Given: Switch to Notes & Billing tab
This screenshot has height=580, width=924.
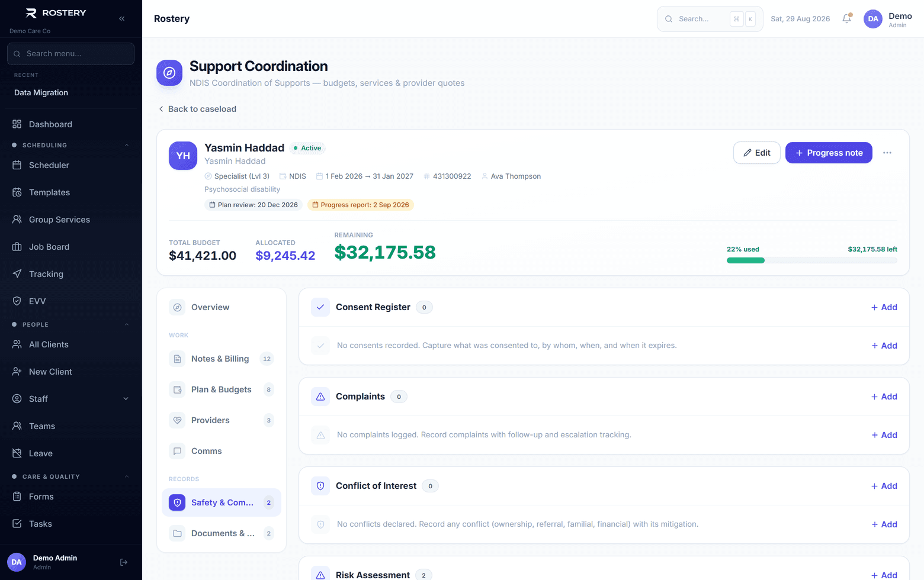Looking at the screenshot, I should [222, 359].
